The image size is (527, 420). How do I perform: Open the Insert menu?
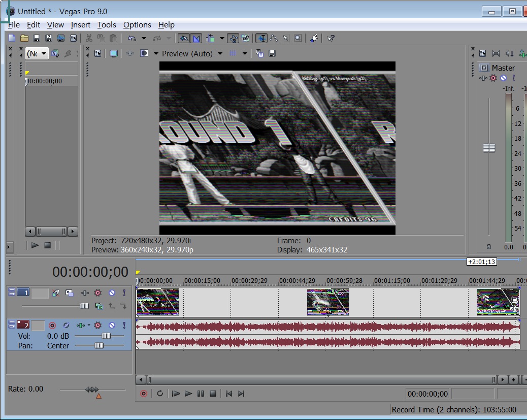[x=80, y=25]
